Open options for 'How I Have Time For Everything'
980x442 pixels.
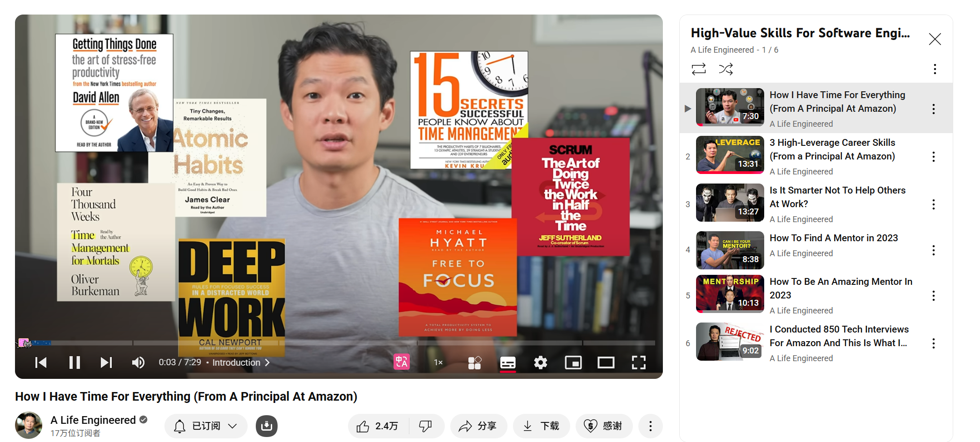coord(934,109)
